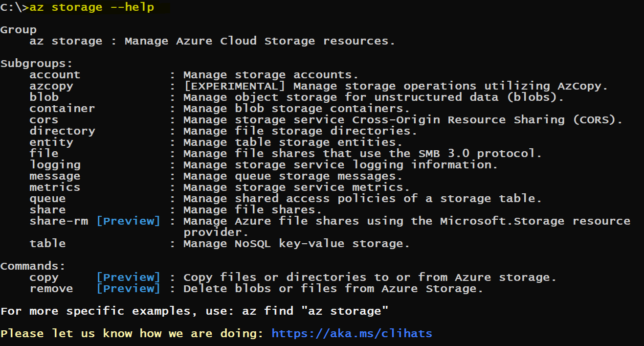Select the directory subgroup line
Viewport: 644px width, 346px height.
[62, 131]
